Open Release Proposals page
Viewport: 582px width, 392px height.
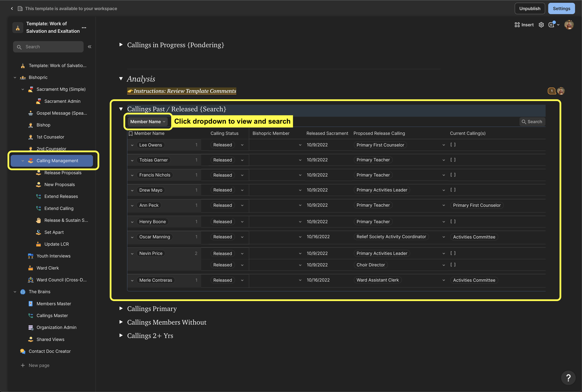63,172
